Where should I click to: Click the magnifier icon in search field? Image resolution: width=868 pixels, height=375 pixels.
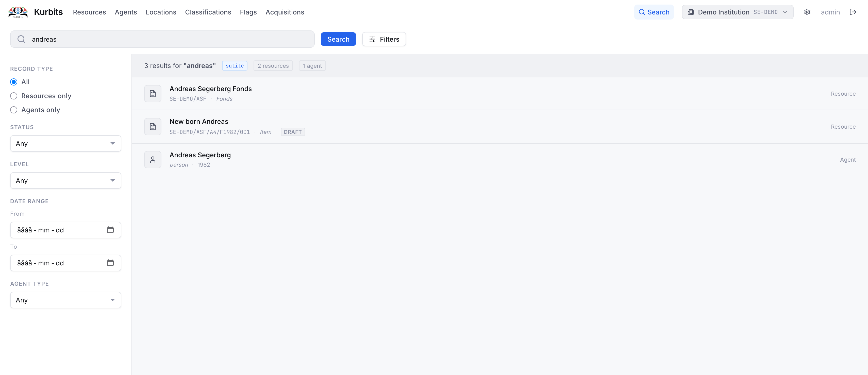(x=21, y=39)
